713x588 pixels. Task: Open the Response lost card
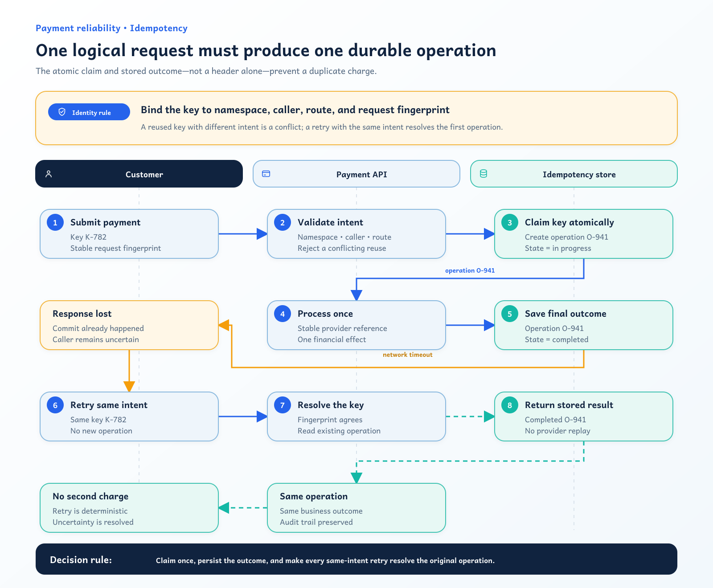tap(129, 325)
